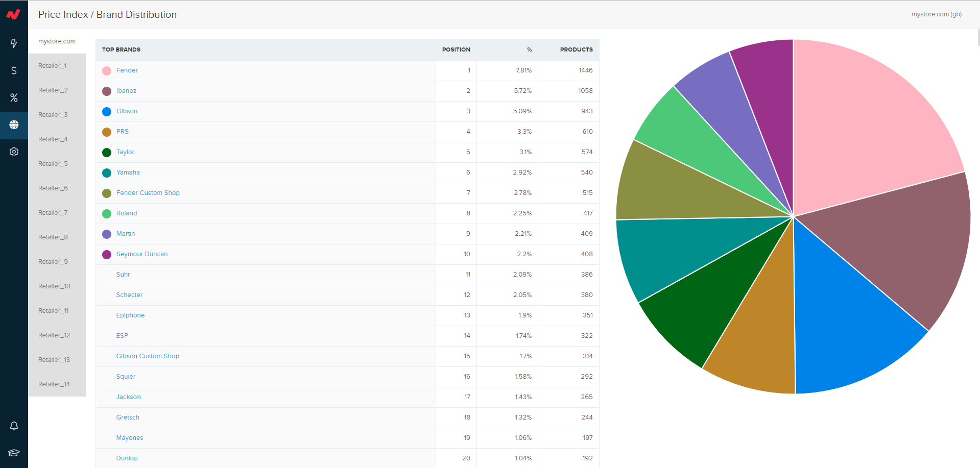Open the Martin brand link
The image size is (980, 468).
pyautogui.click(x=126, y=234)
